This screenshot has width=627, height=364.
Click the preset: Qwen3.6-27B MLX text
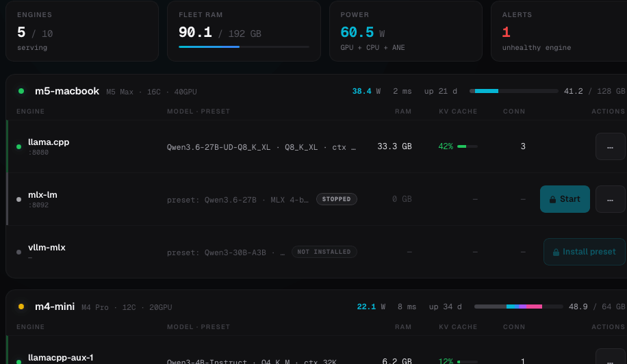pos(238,200)
